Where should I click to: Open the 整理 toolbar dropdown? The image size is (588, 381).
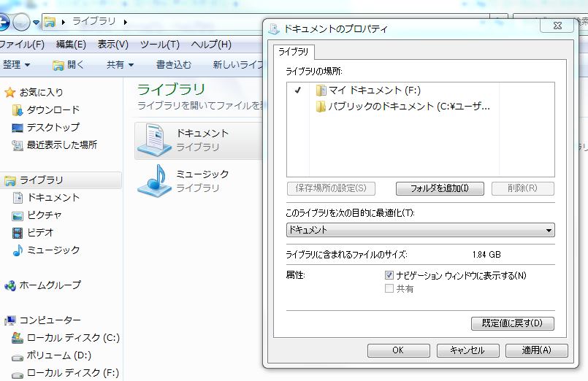point(16,64)
